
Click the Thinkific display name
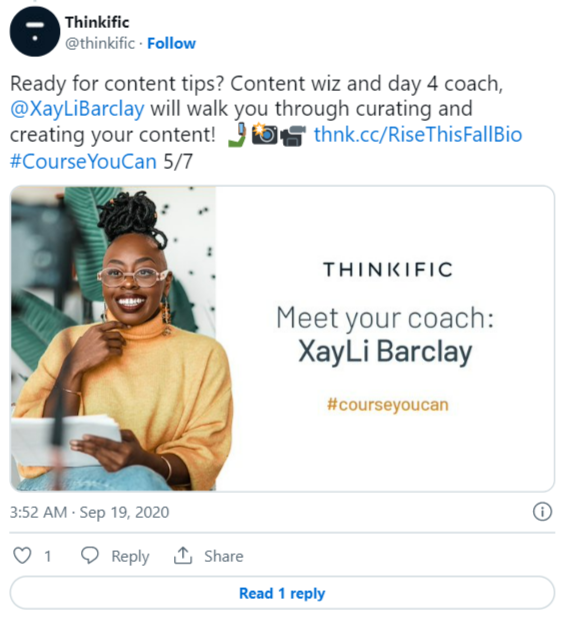pos(97,22)
